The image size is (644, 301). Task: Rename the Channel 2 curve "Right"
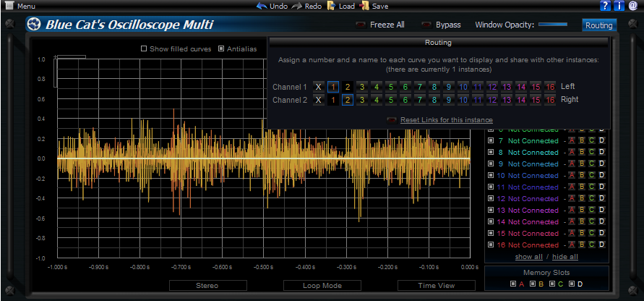point(570,100)
